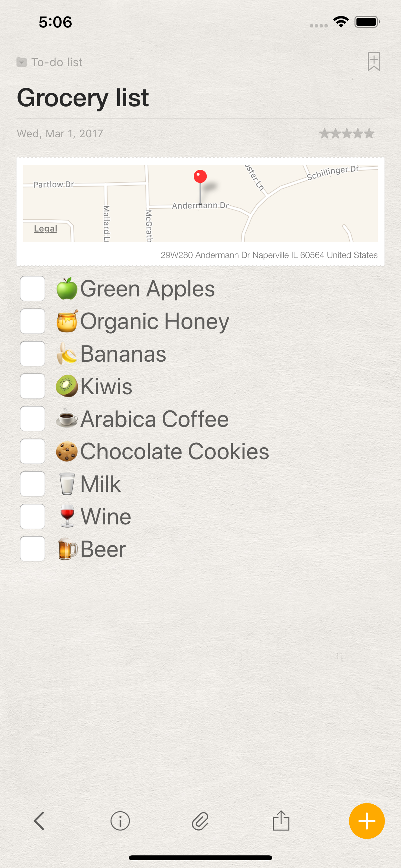Image resolution: width=401 pixels, height=868 pixels.
Task: Edit the Grocery list title
Action: point(83,98)
